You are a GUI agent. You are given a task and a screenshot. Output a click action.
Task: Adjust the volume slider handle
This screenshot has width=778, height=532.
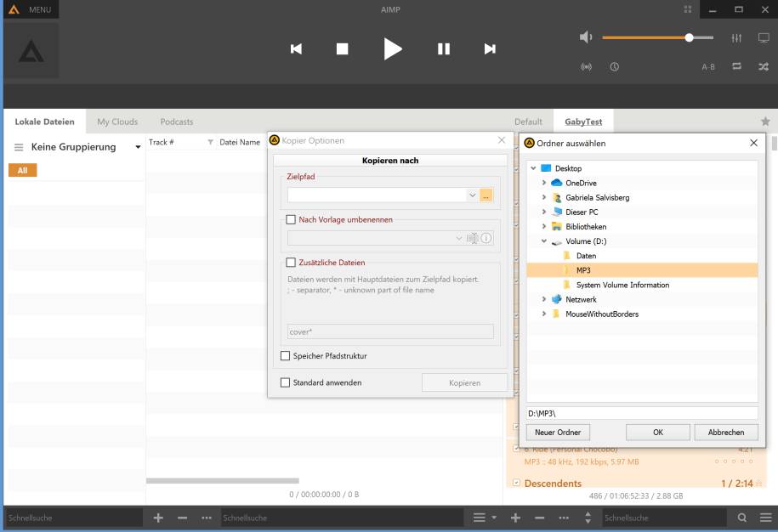689,37
